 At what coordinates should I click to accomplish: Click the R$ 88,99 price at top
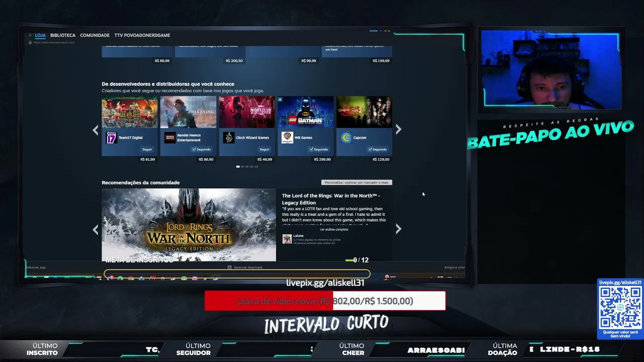click(x=162, y=61)
